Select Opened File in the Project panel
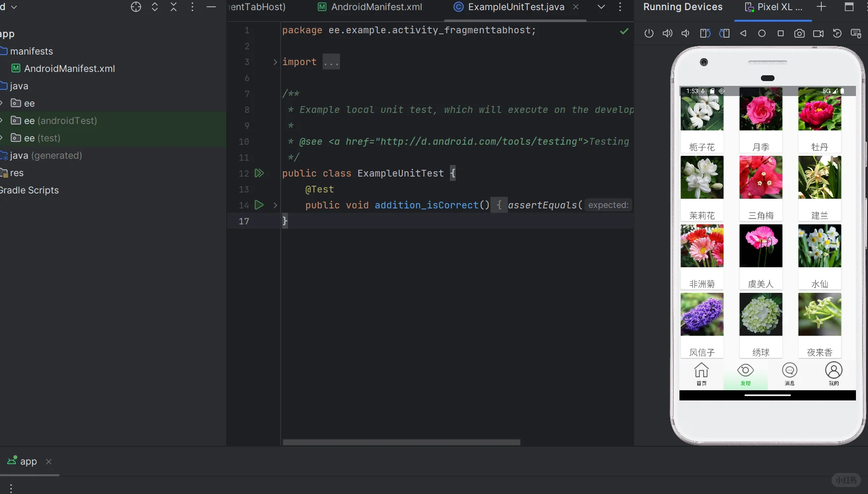868x494 pixels. [136, 7]
